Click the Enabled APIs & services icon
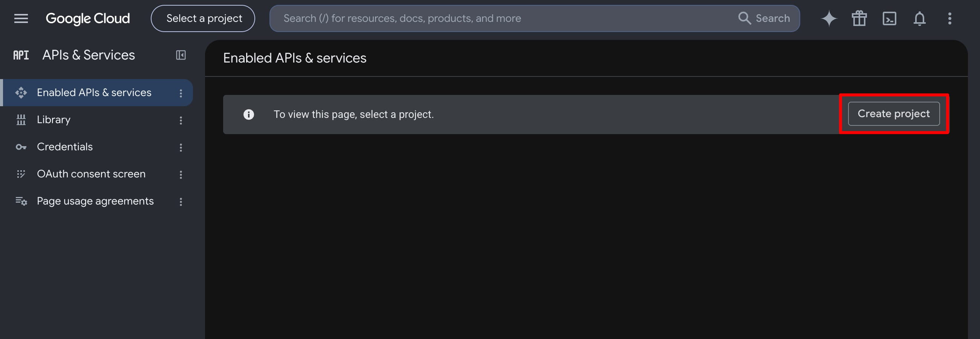 click(x=21, y=92)
